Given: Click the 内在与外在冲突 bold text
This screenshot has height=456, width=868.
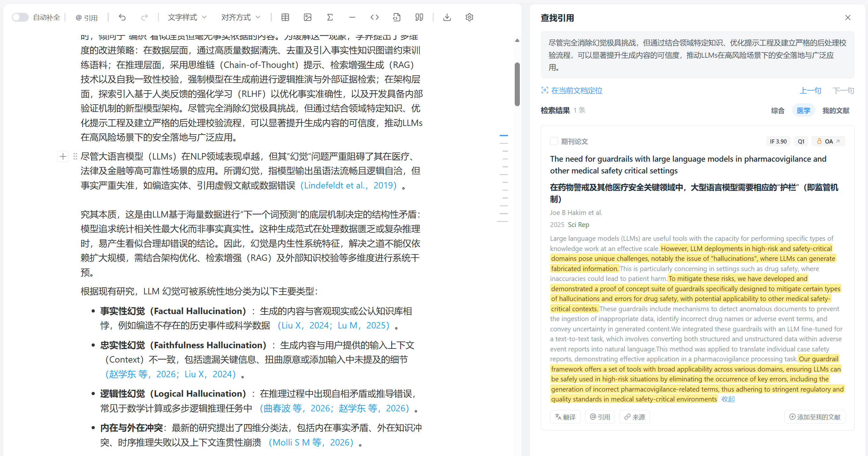Looking at the screenshot, I should click(131, 428).
